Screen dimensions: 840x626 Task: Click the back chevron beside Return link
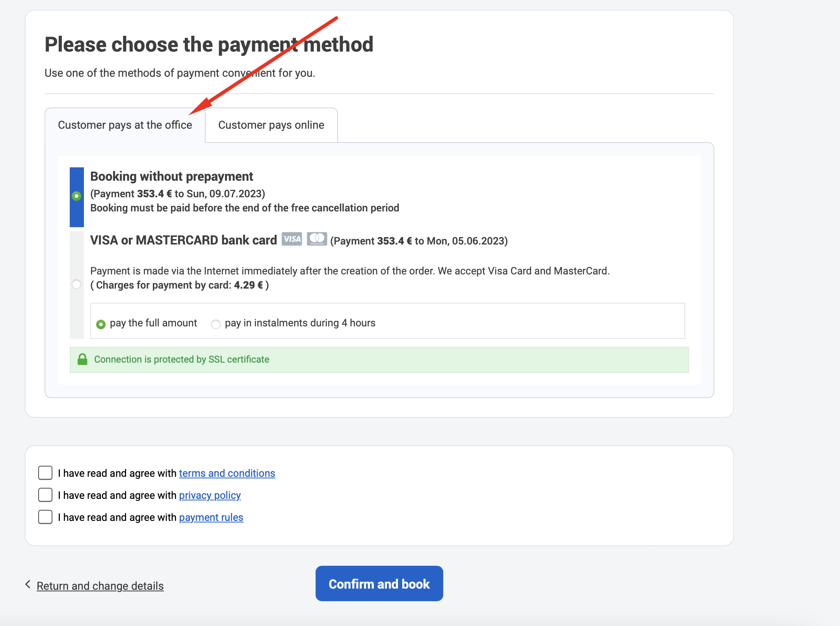28,584
